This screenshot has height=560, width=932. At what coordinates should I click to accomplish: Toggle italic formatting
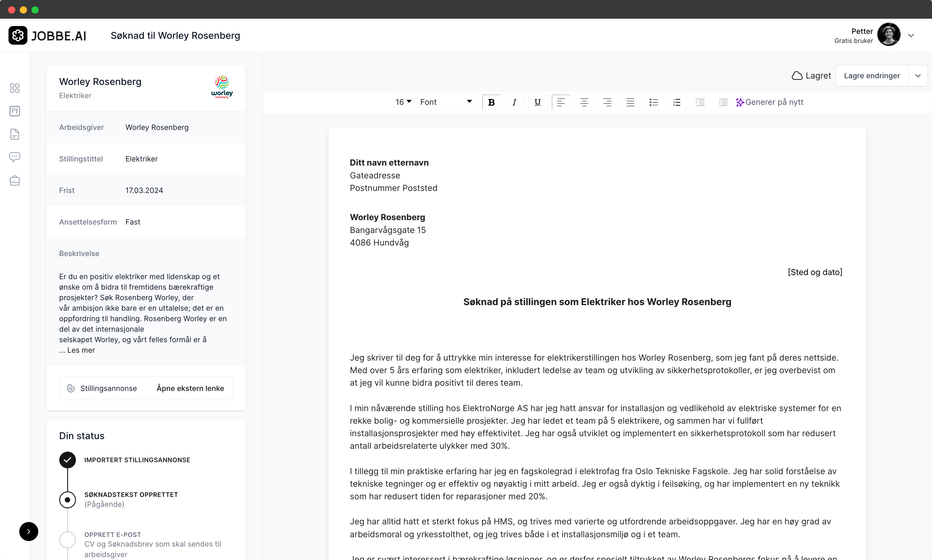click(x=514, y=102)
